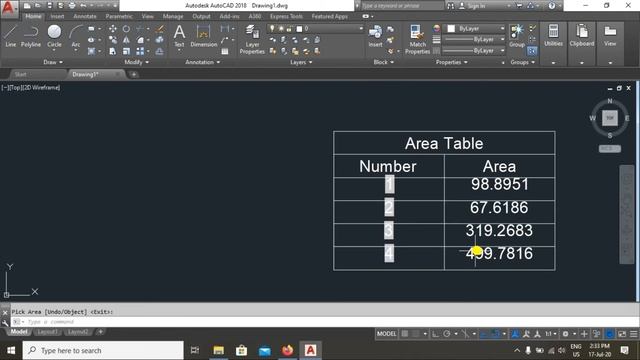Click the color wheel icon in Properties
Viewport: 640px width, 360px height.
coord(436,29)
